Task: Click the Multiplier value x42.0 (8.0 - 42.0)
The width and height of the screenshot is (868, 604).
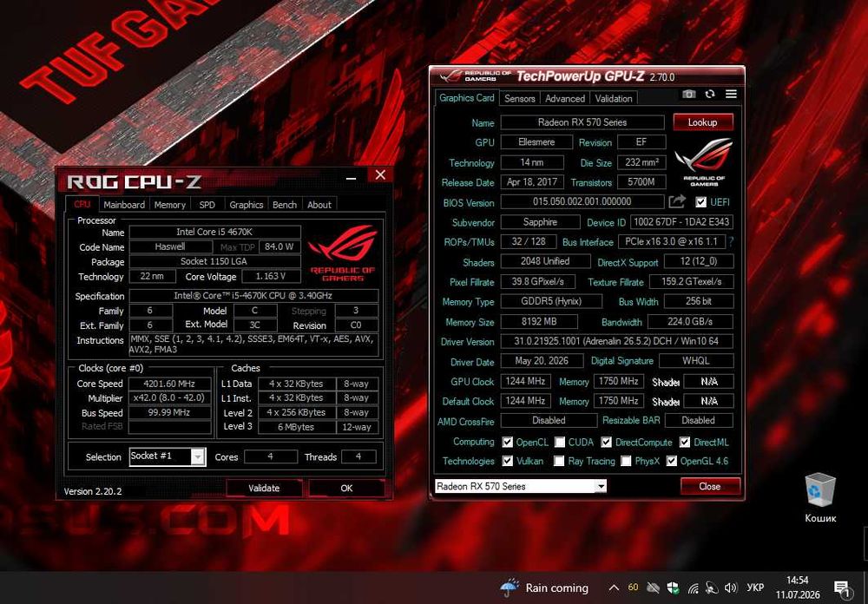Action: click(169, 398)
